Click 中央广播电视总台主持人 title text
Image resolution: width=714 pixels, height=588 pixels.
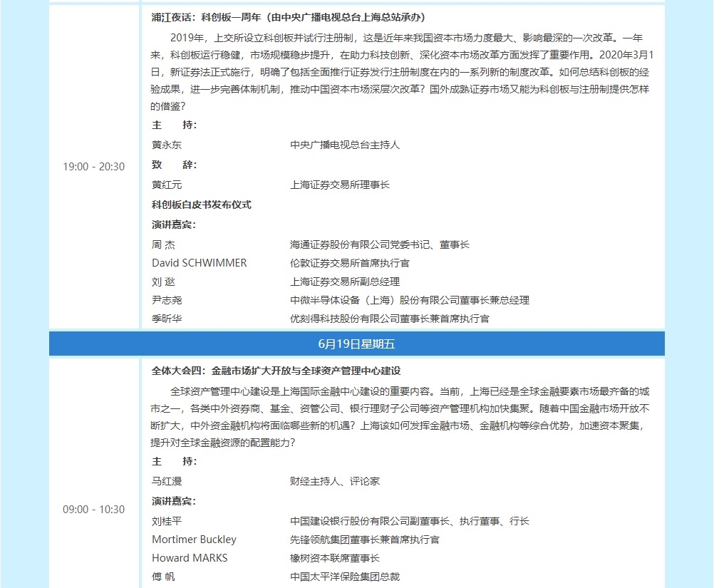pyautogui.click(x=345, y=145)
